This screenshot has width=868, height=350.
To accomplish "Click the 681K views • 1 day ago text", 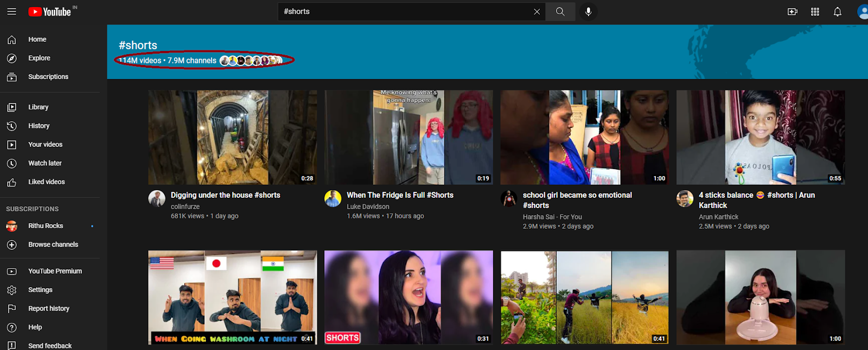I will click(205, 216).
